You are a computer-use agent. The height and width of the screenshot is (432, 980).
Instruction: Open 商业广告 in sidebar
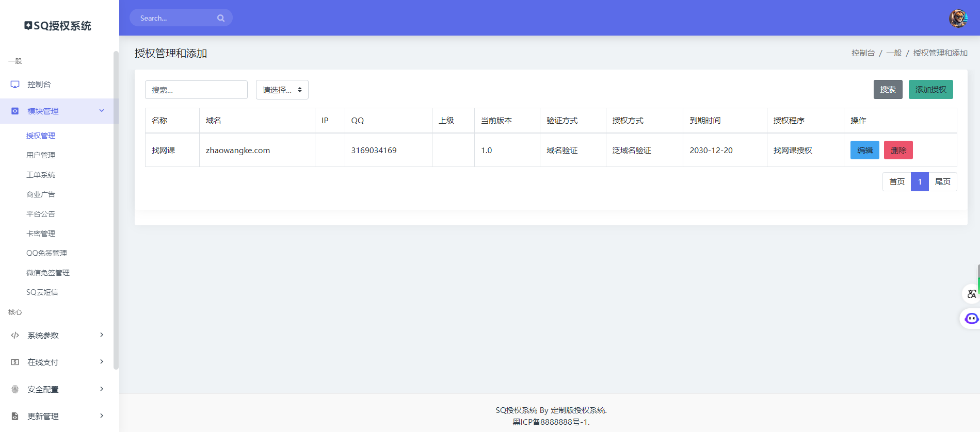click(x=41, y=194)
